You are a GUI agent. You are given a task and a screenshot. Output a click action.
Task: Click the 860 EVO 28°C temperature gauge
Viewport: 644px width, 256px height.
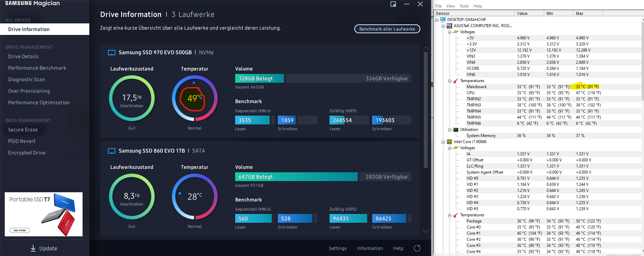click(x=195, y=197)
